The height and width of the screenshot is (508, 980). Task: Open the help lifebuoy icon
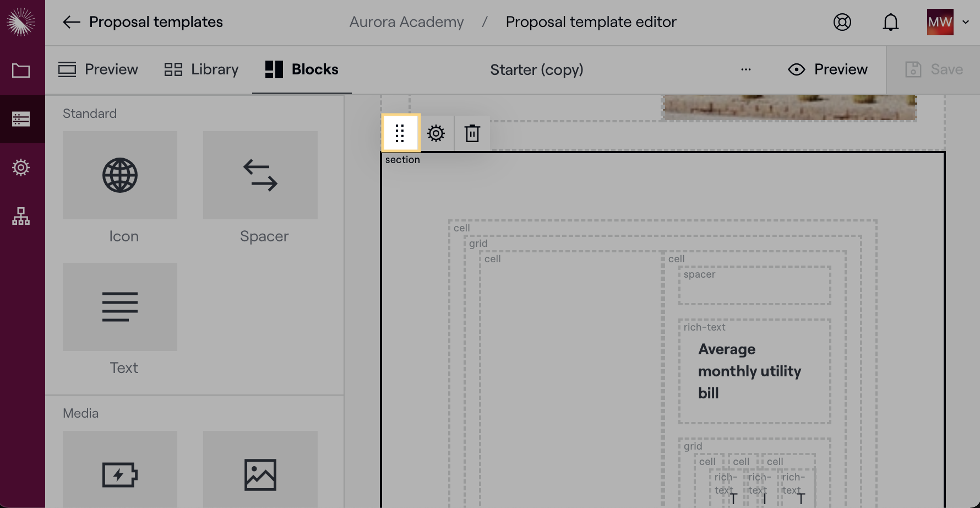(x=842, y=22)
